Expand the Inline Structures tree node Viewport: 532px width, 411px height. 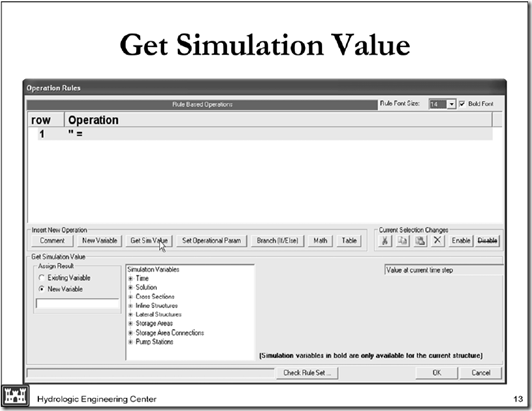point(131,306)
